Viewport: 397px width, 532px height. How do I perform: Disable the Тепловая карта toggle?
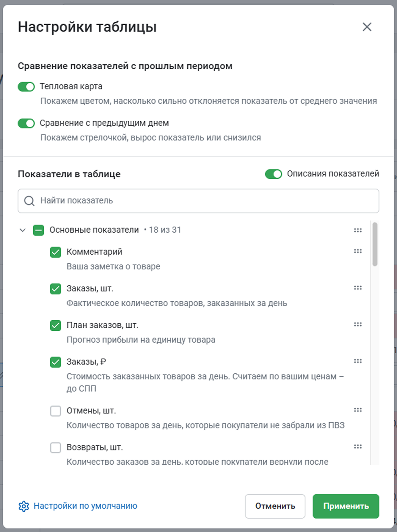pyautogui.click(x=26, y=87)
